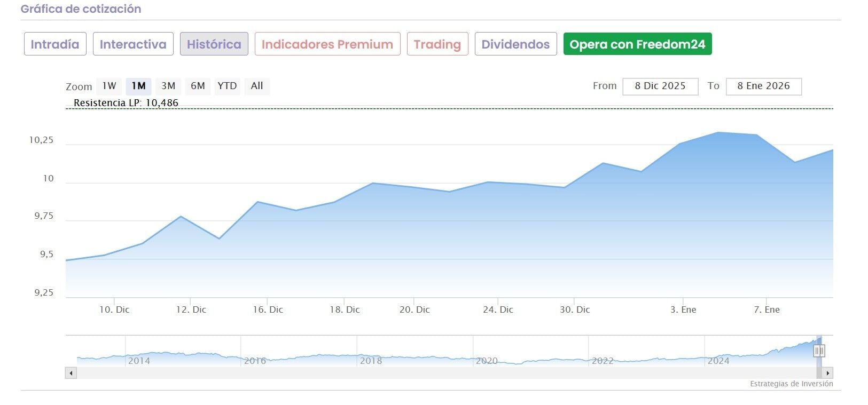Select YTD zoom range

[x=227, y=86]
